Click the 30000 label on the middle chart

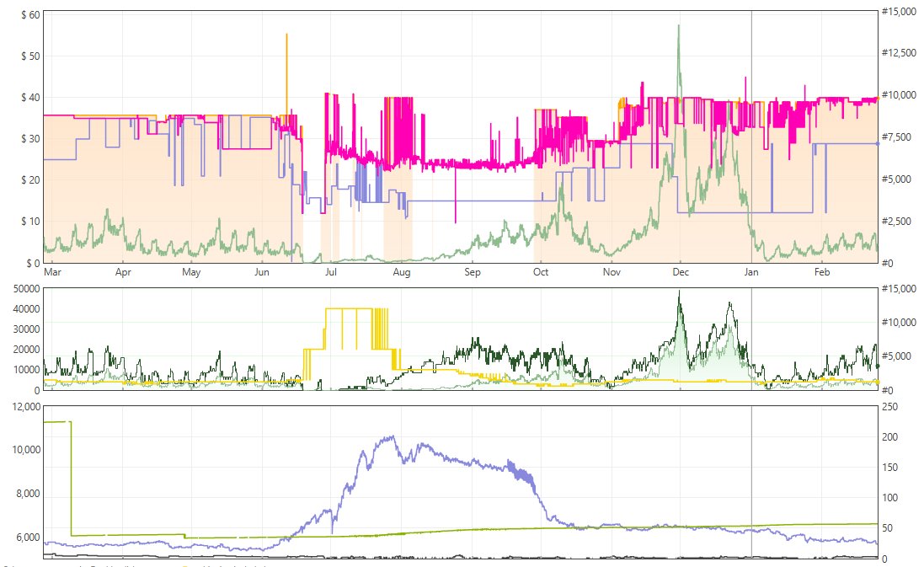(x=26, y=329)
